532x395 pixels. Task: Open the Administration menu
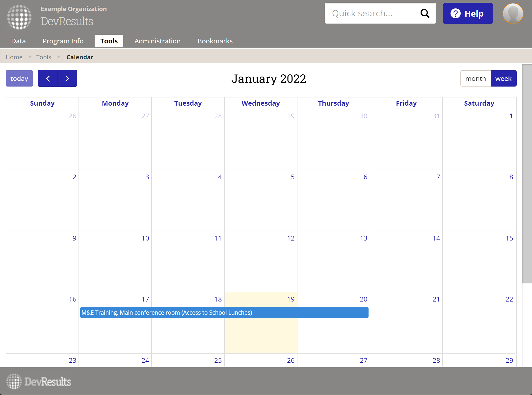pyautogui.click(x=157, y=41)
